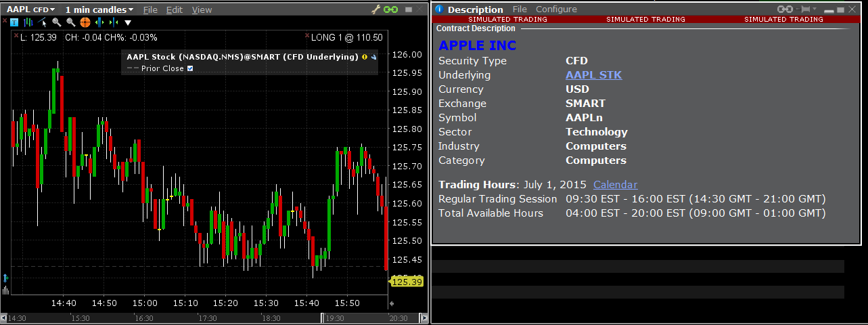Toggle the orange crosshair tool
Image resolution: width=868 pixels, height=325 pixels.
85,22
